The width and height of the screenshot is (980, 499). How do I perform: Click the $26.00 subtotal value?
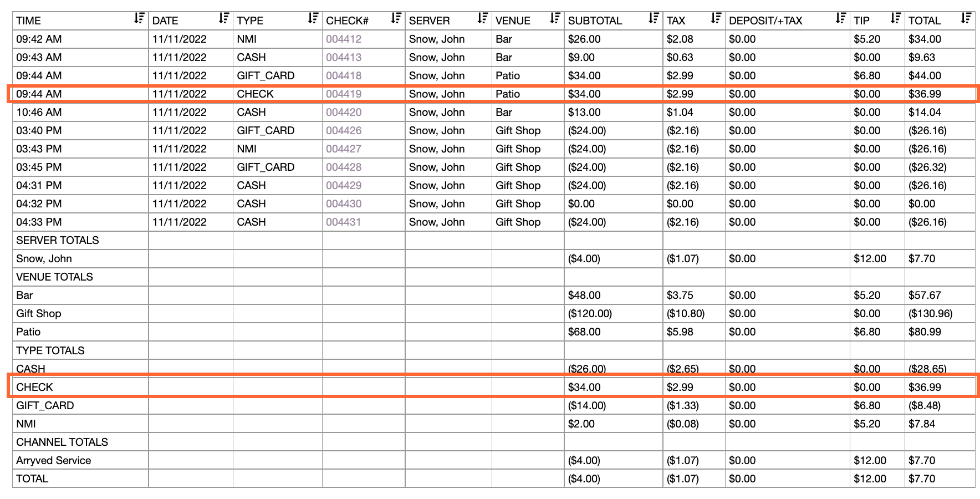point(584,39)
